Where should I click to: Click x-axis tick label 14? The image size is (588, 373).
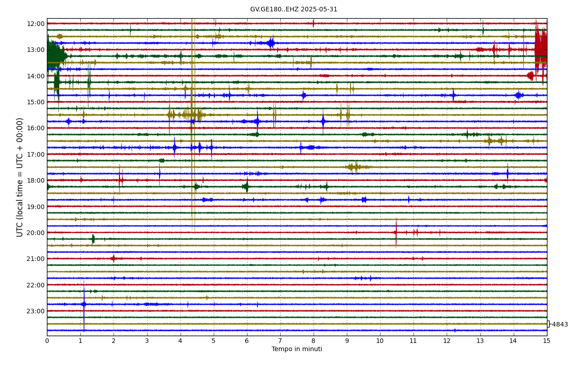513,341
